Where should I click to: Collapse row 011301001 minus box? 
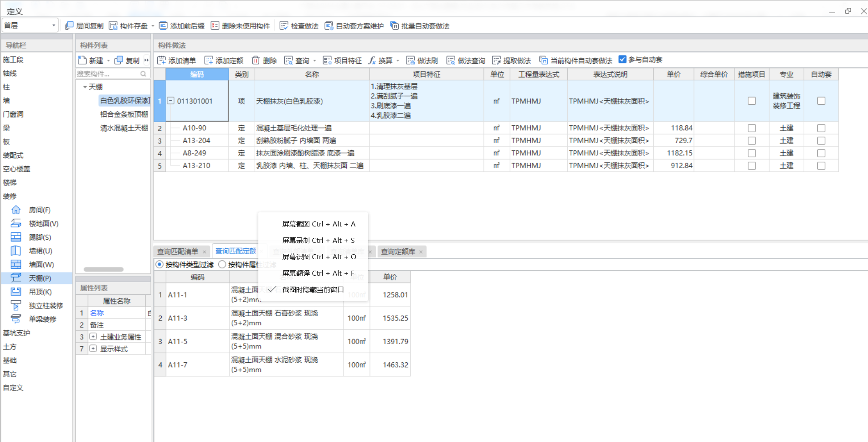(171, 101)
